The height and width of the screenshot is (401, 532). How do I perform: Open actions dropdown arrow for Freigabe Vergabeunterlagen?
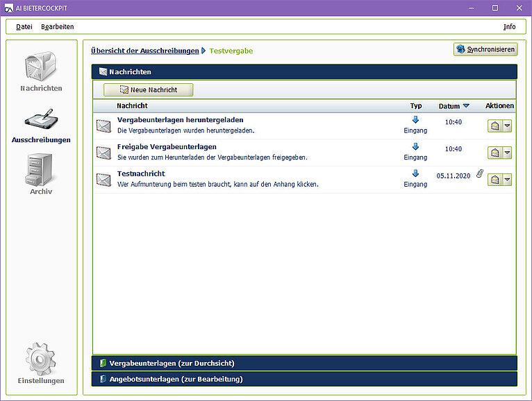pos(508,153)
